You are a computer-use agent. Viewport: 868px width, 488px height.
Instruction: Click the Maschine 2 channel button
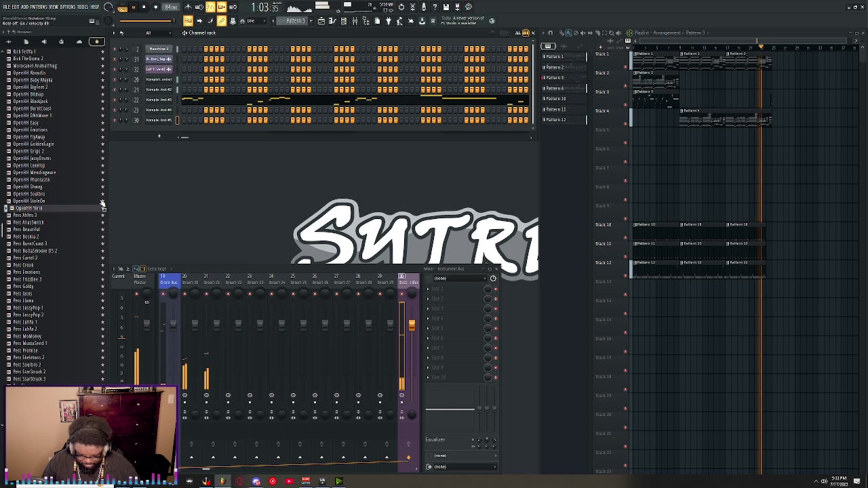click(x=159, y=49)
